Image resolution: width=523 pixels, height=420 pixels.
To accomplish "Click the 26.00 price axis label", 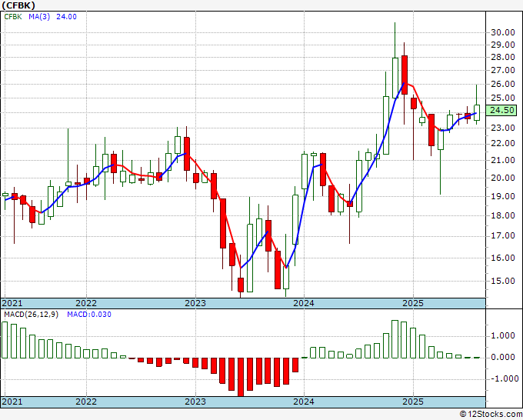I will [502, 84].
